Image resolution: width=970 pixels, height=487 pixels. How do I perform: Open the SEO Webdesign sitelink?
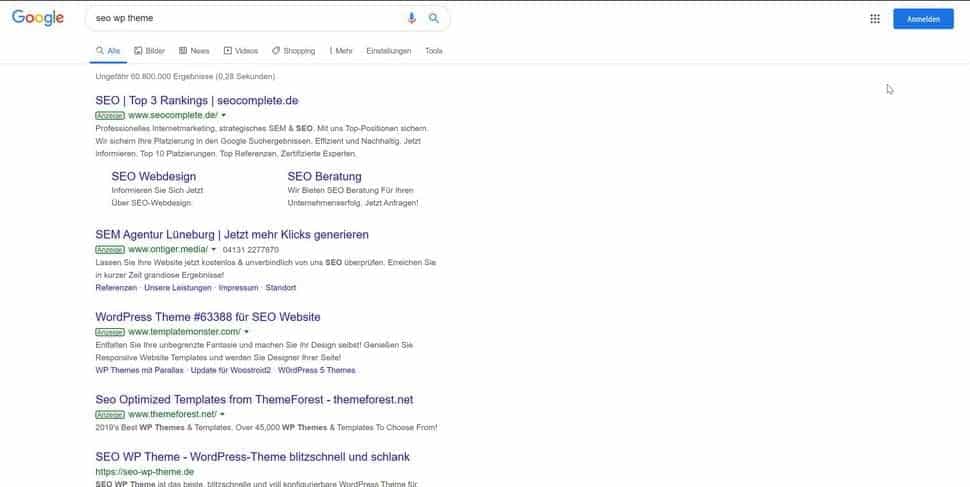(153, 176)
